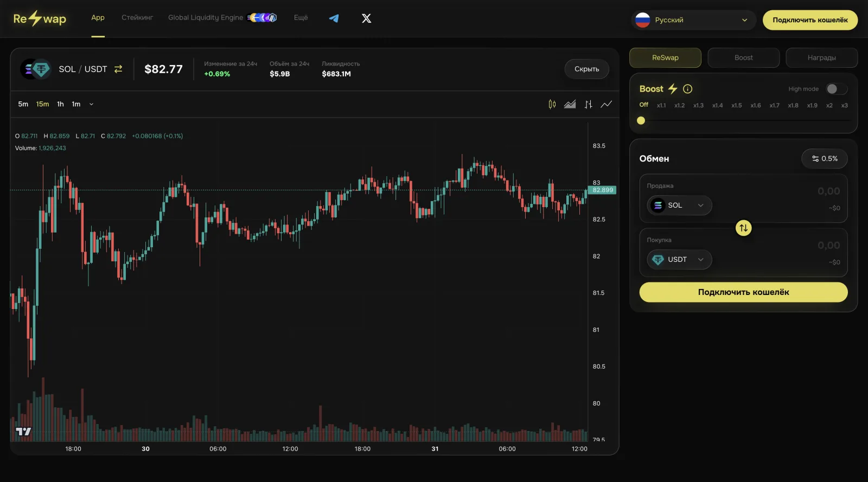Click the Global Liquidity Engine coins icon
Viewport: 868px width, 482px height.
click(x=263, y=18)
